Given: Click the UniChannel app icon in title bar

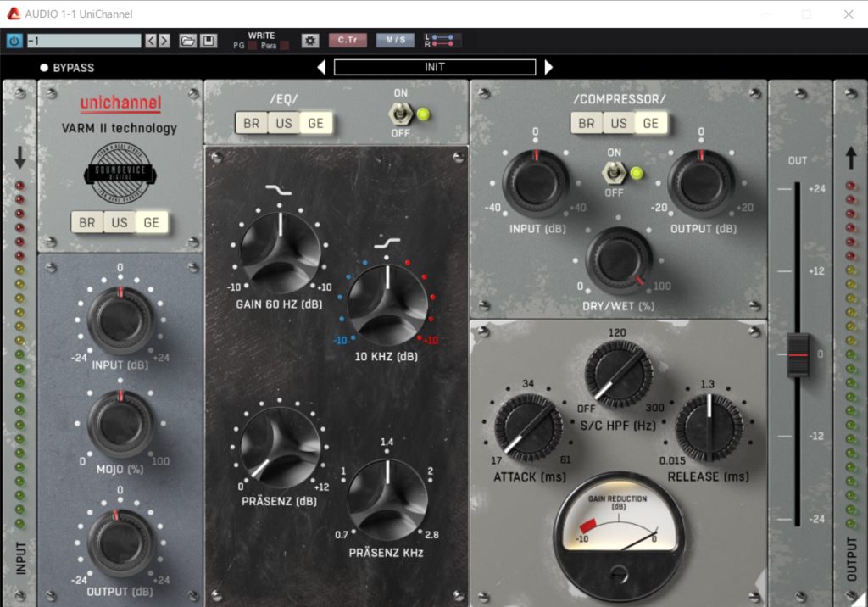Looking at the screenshot, I should coord(14,14).
